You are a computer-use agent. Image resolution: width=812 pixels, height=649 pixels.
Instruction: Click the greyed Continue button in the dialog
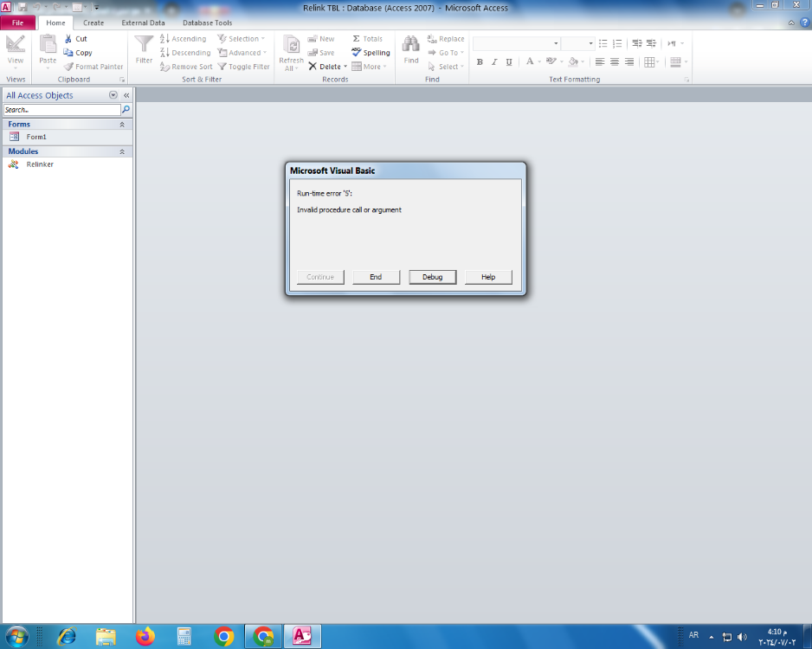[320, 277]
